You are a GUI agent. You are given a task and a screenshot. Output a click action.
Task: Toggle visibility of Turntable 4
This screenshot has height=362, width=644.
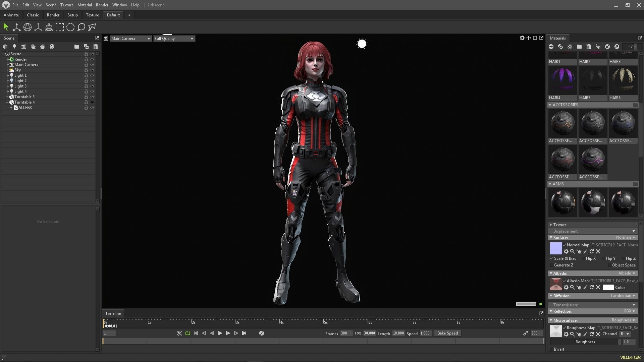[x=92, y=102]
